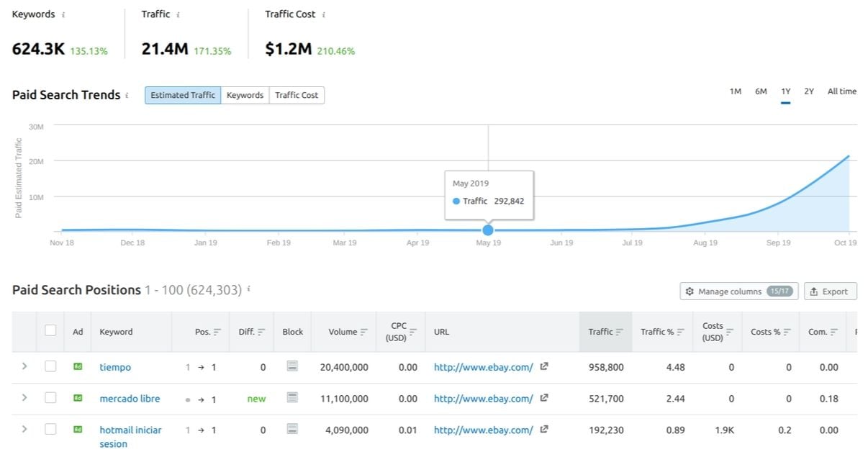Click the info icon beside Paid Search Positions
868x457 pixels.
249,290
